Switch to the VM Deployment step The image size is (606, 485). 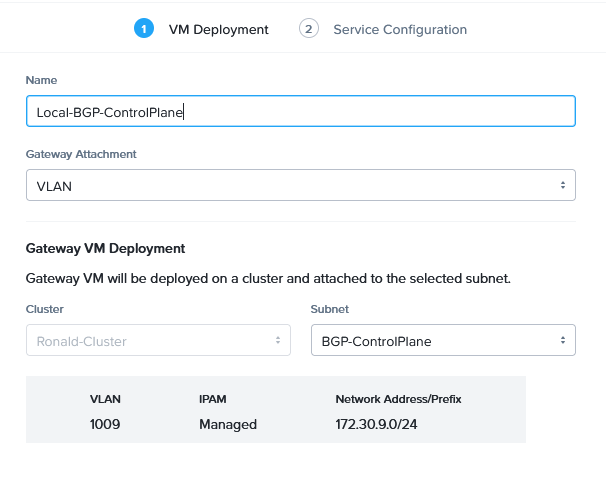point(218,30)
